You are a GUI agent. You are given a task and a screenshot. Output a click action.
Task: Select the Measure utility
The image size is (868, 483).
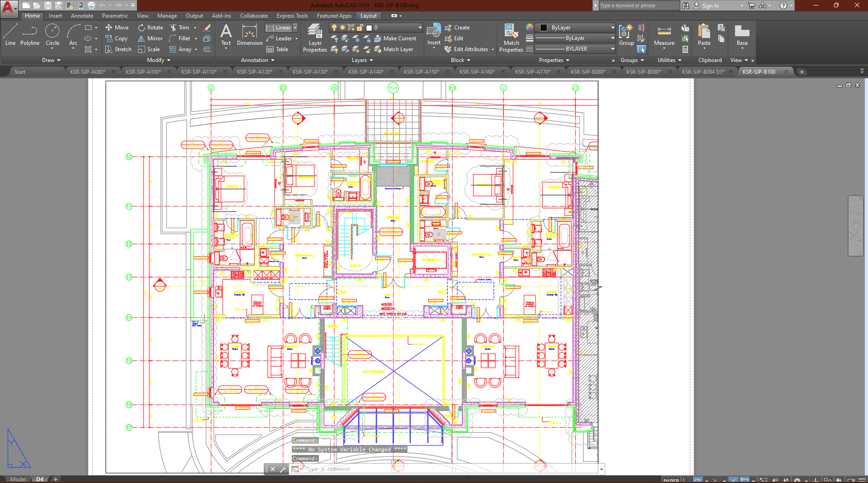[664, 35]
